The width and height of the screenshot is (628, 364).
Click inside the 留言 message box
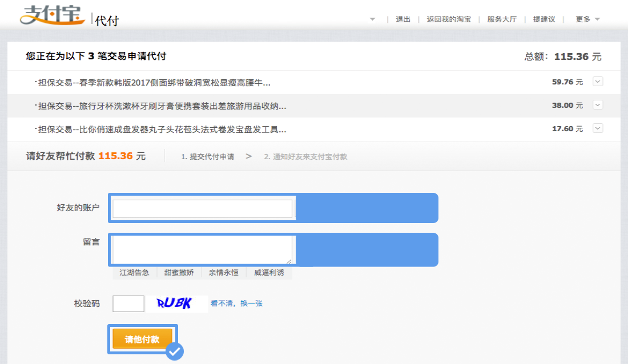tap(201, 248)
